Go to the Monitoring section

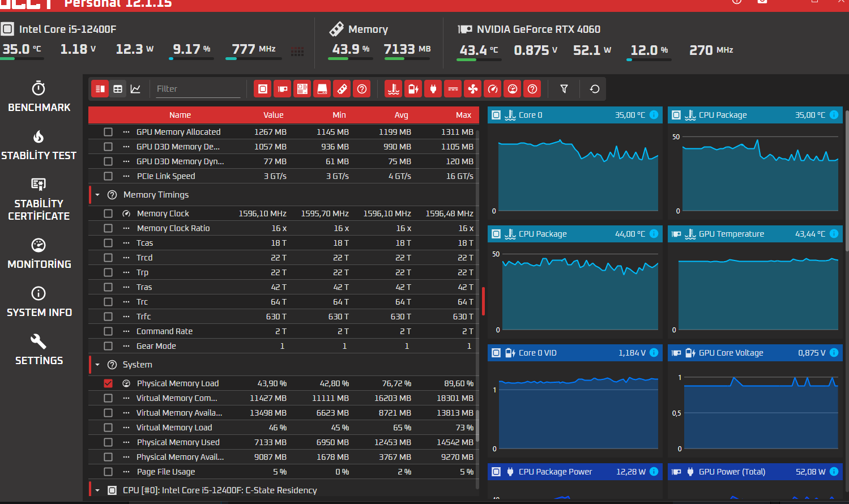[x=39, y=253]
